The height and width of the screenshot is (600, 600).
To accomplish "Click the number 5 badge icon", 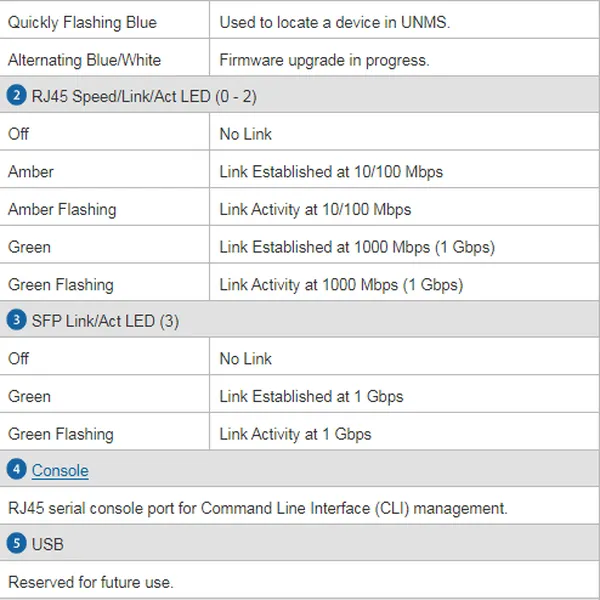I will [16, 545].
